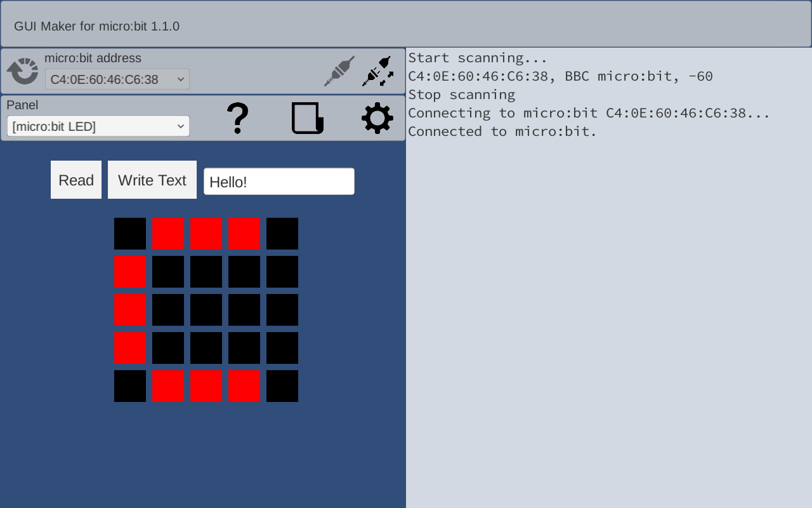Click the 'micro:bit address' label
This screenshot has width=812, height=508.
[x=93, y=58]
